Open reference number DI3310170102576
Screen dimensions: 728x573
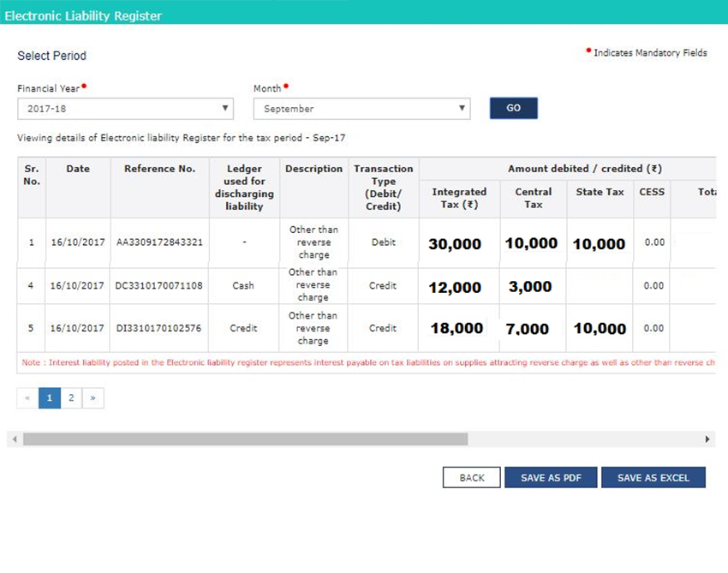(159, 329)
